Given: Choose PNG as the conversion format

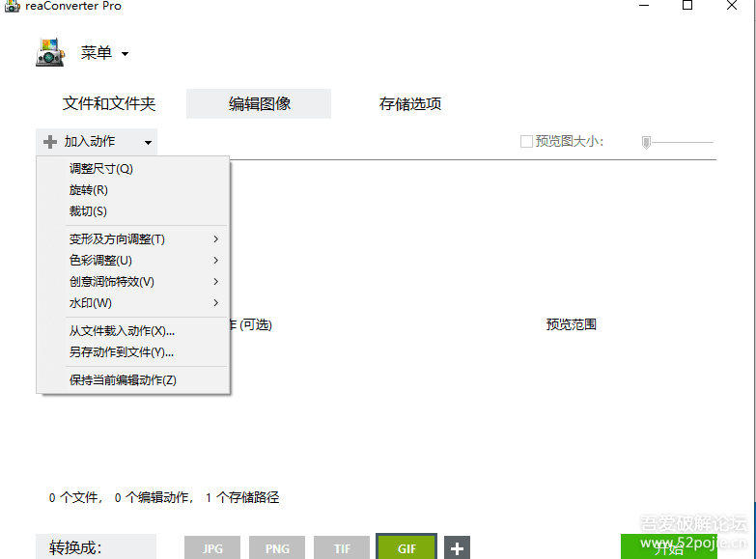Looking at the screenshot, I should tap(277, 548).
